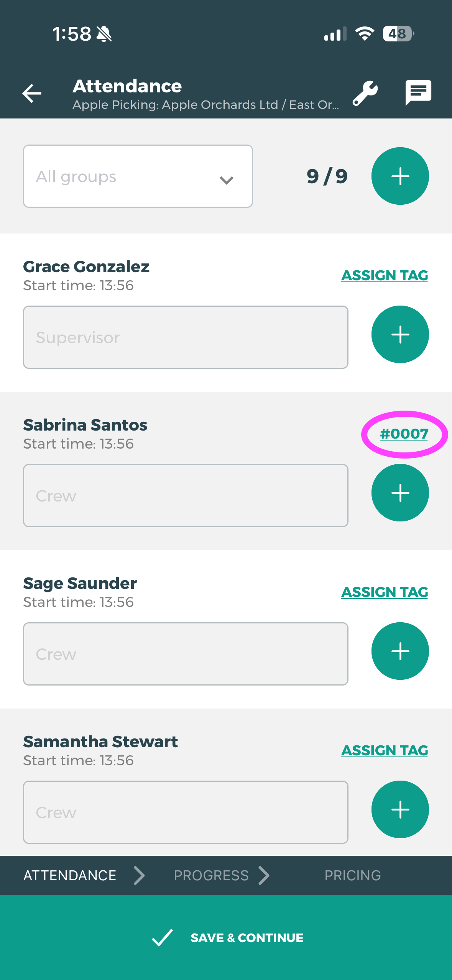Click Assign Tag for Samantha Stewart

(385, 750)
